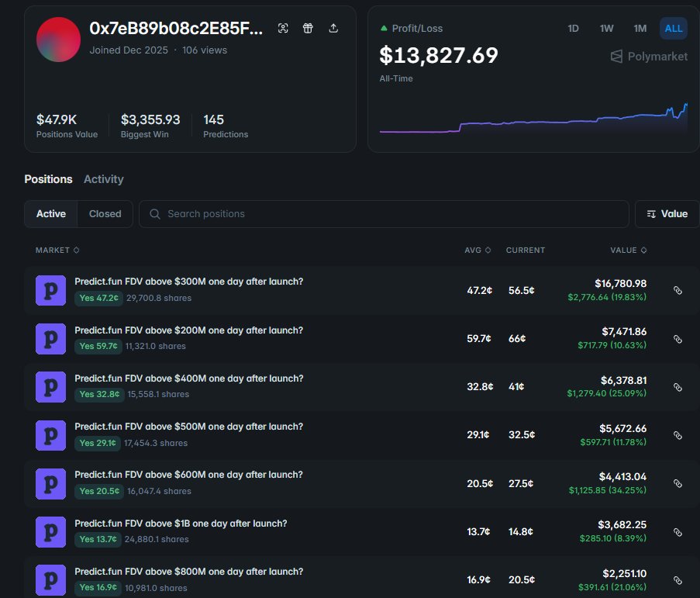700x598 pixels.
Task: Open link icon for $600M FDV position
Action: [x=678, y=483]
